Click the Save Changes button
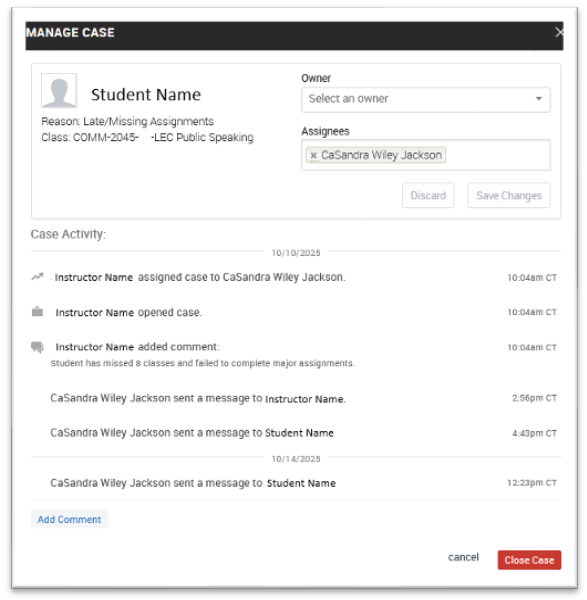The height and width of the screenshot is (600, 587). pyautogui.click(x=509, y=196)
